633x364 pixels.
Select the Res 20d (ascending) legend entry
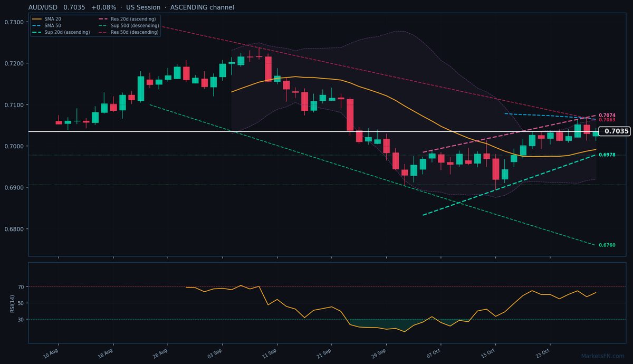(127, 19)
